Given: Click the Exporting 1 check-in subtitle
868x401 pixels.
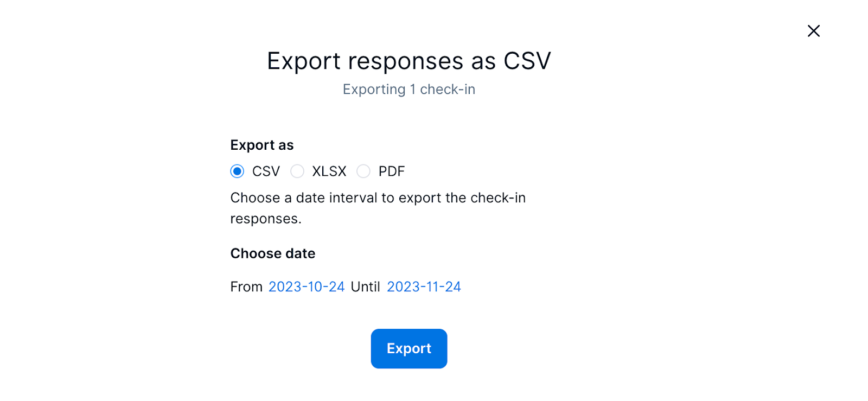Looking at the screenshot, I should [409, 89].
